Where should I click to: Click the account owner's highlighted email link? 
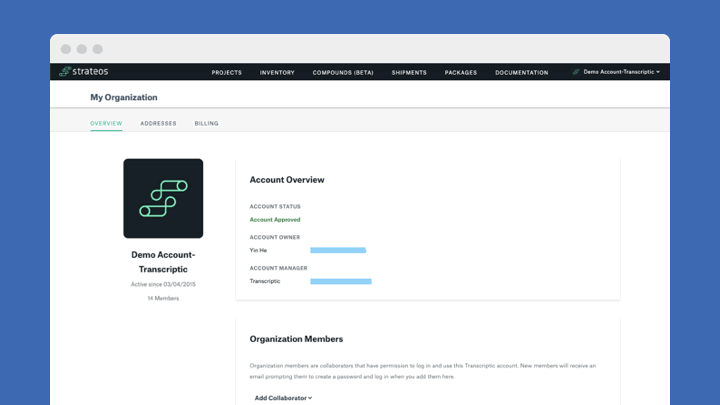coord(338,250)
